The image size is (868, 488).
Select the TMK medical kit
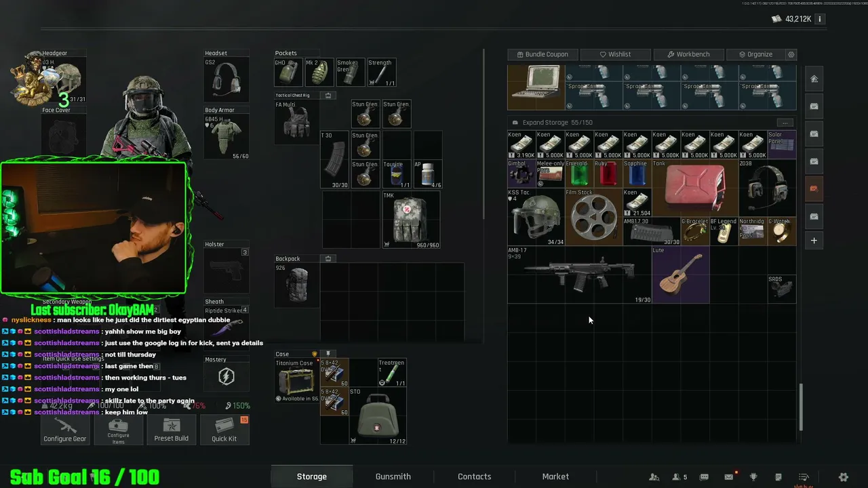pyautogui.click(x=411, y=220)
